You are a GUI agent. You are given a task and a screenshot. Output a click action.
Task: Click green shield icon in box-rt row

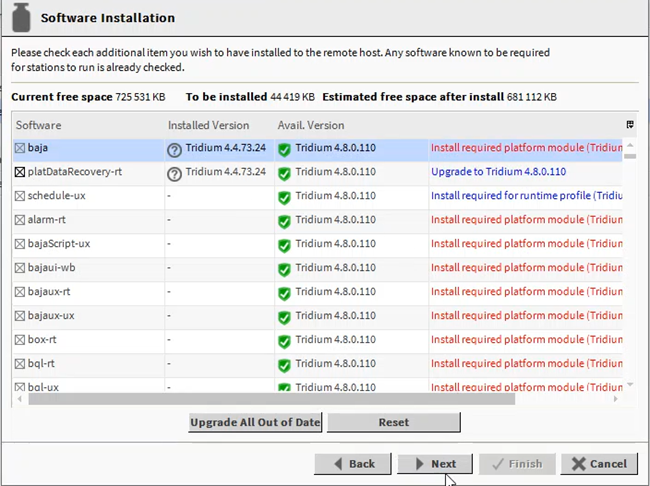[284, 341]
